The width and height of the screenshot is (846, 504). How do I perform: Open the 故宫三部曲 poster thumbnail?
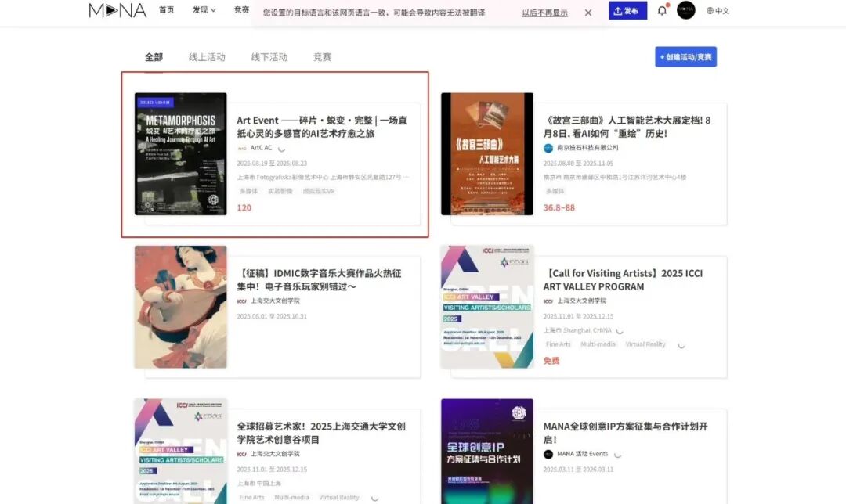[487, 153]
